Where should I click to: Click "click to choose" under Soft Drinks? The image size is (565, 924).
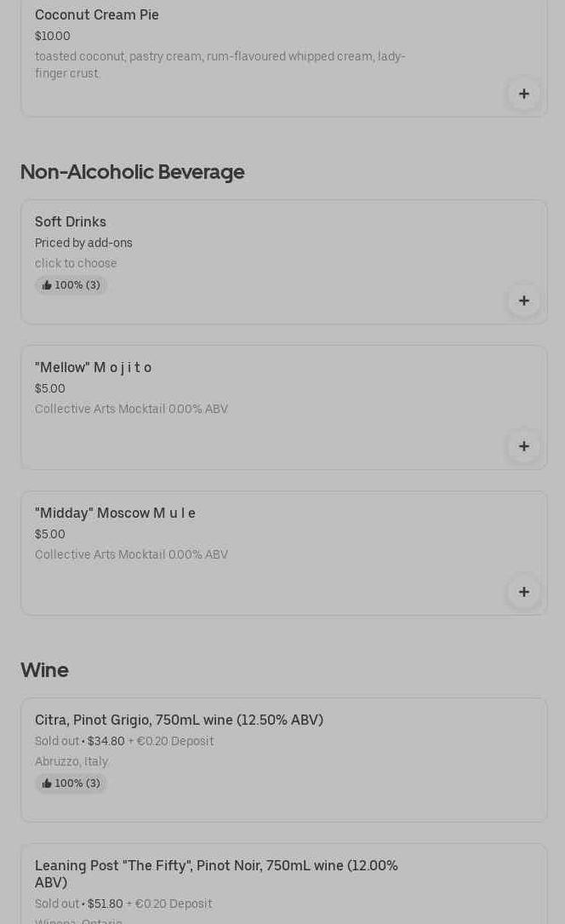click(x=76, y=263)
